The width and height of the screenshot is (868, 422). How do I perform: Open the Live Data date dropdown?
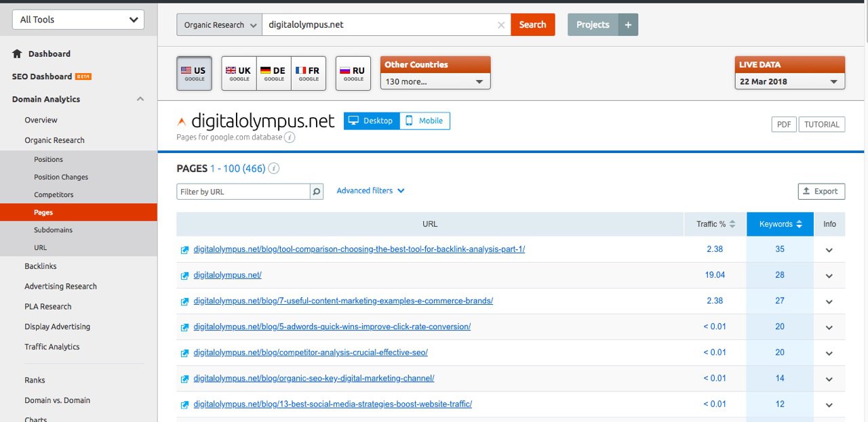pos(790,81)
